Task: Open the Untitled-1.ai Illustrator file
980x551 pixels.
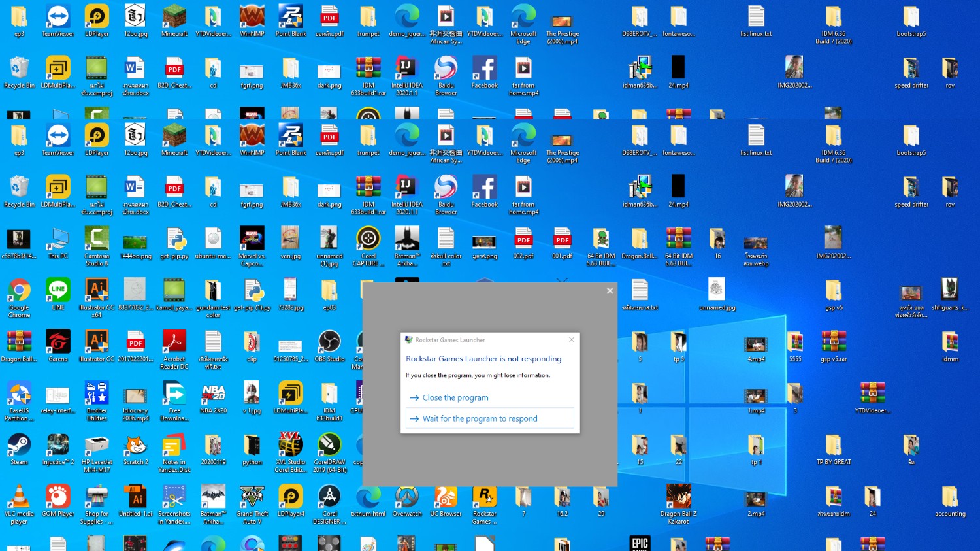Action: click(x=136, y=501)
